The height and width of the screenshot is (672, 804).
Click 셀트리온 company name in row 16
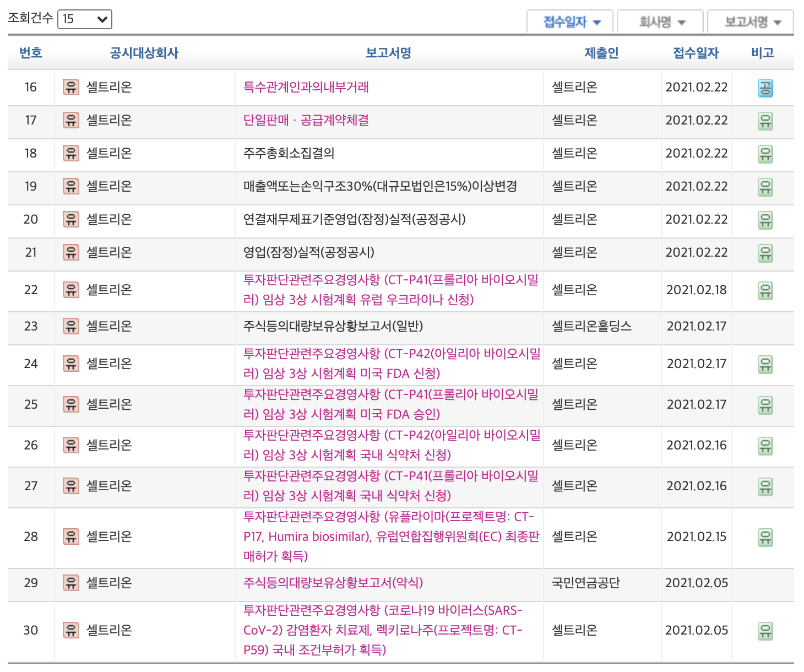pos(109,87)
